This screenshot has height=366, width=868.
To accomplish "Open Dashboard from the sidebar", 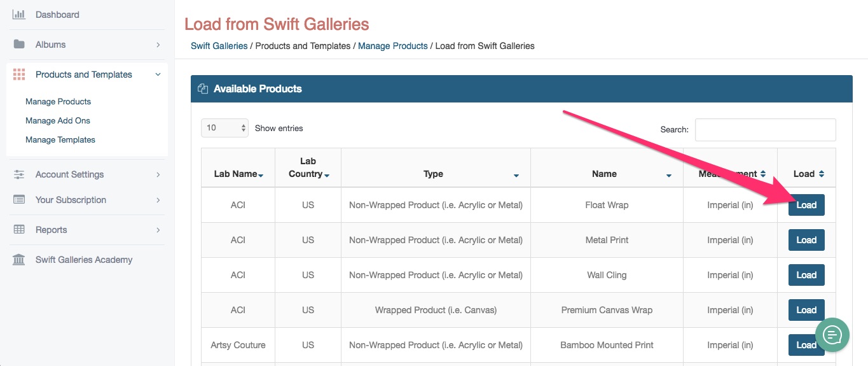I will pyautogui.click(x=57, y=14).
